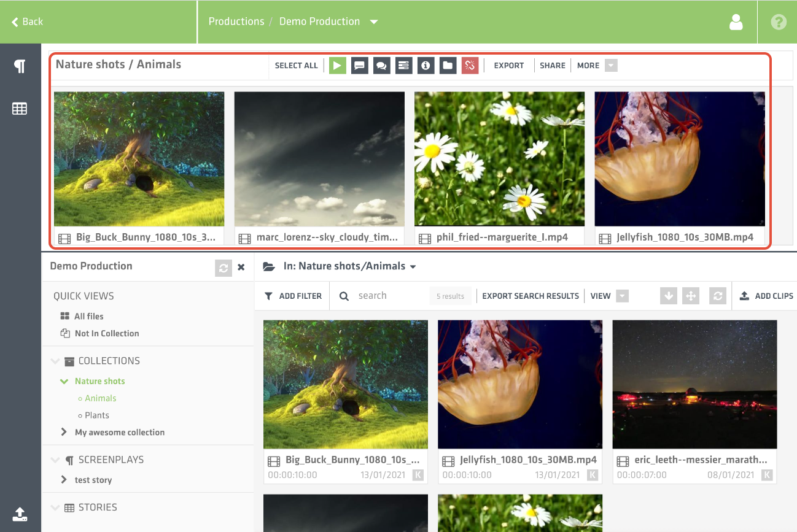Screen dimensions: 797x532
Task: Open the double chat bubbles icon
Action: (382, 65)
